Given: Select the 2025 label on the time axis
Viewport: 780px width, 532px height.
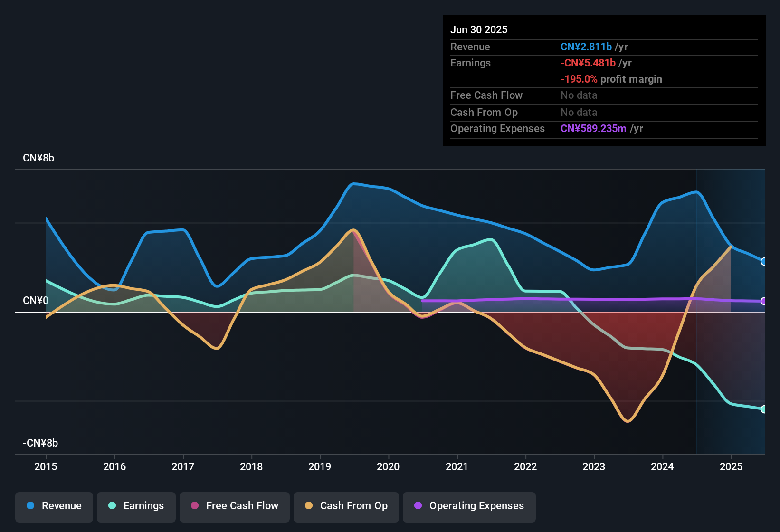Looking at the screenshot, I should pyautogui.click(x=731, y=467).
